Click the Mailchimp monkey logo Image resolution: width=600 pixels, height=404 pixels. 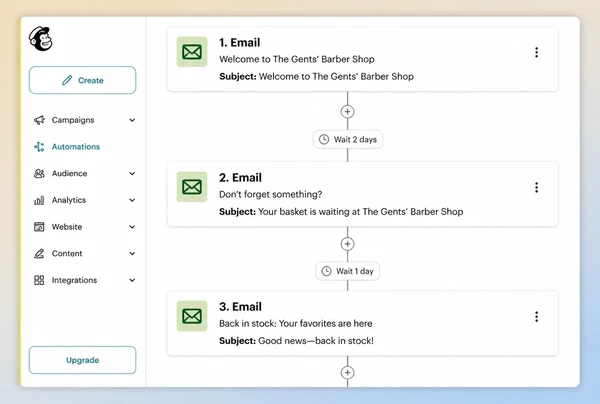[41, 39]
